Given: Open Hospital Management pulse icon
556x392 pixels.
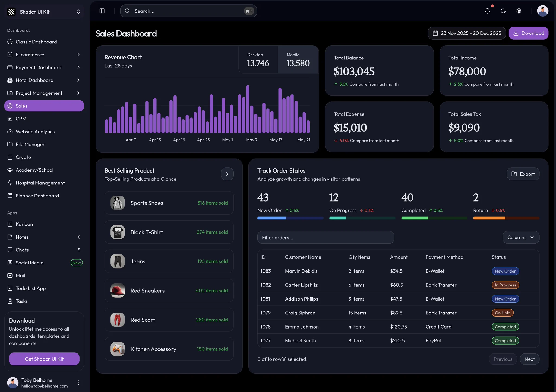Looking at the screenshot, I should tap(10, 183).
